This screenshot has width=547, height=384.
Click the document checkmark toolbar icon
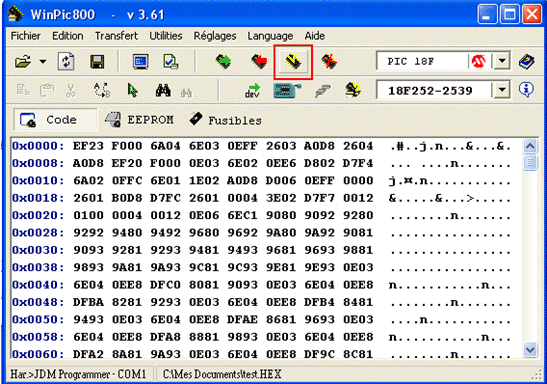tap(171, 62)
